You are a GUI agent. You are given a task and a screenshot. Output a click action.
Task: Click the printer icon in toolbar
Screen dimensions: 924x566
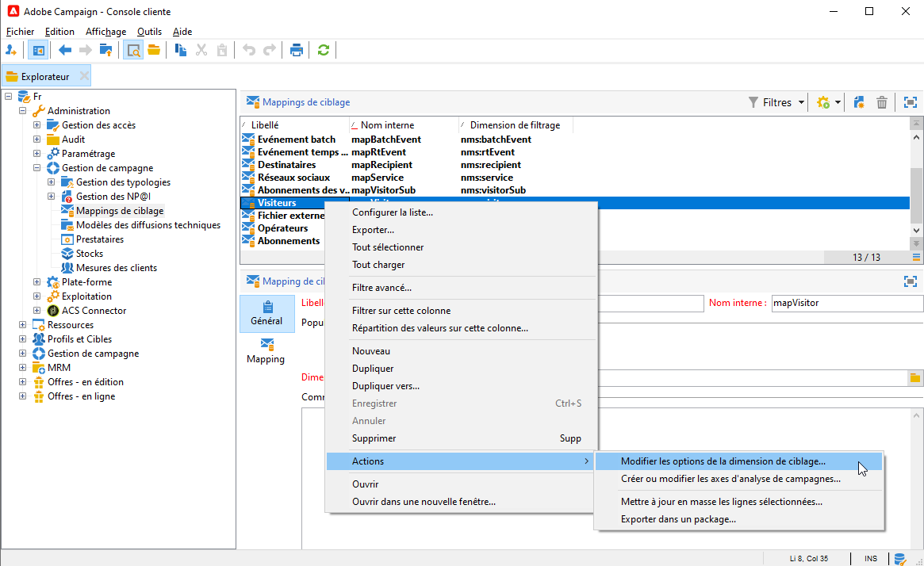pos(297,50)
